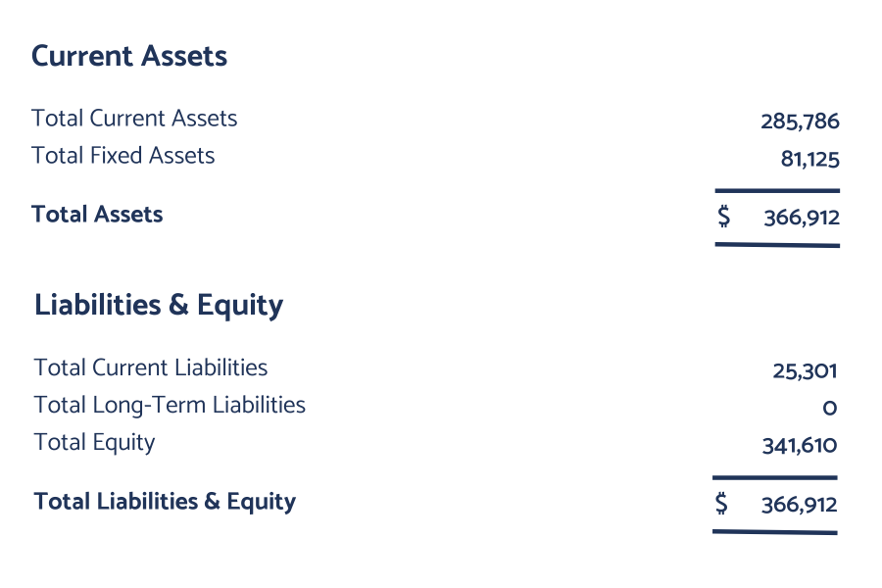Select the Total Long-Term Liabilities label
The height and width of the screenshot is (588, 882).
pos(170,405)
